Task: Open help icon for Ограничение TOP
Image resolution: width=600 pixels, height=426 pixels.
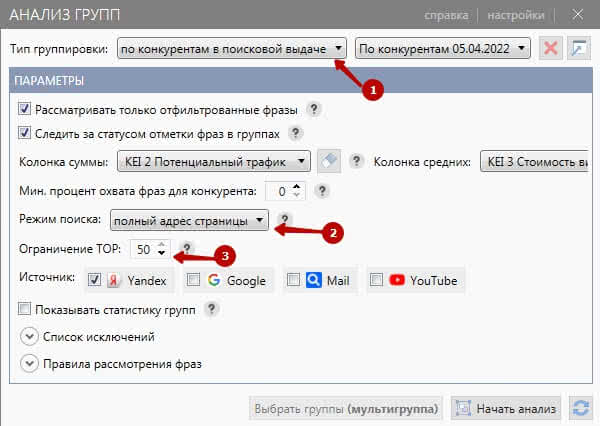Action: (x=187, y=248)
